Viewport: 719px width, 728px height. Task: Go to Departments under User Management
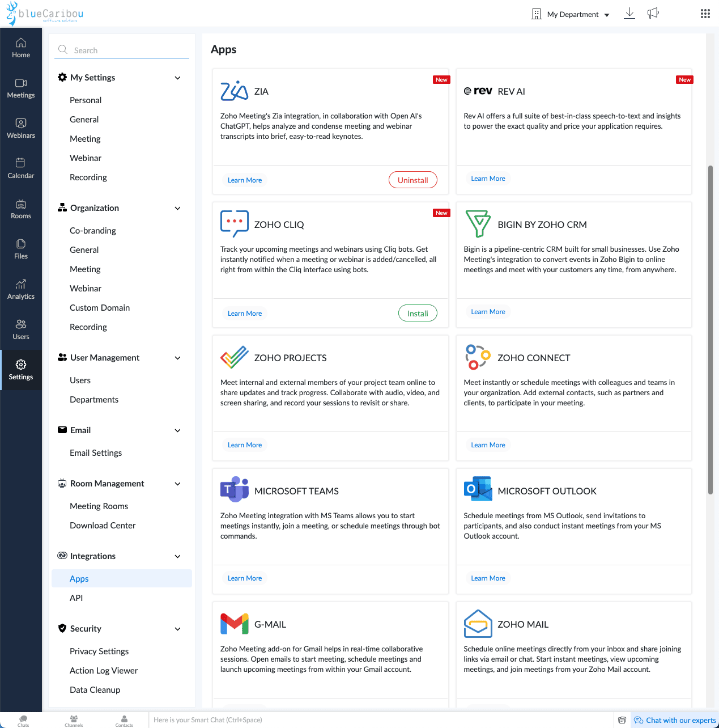pyautogui.click(x=94, y=399)
